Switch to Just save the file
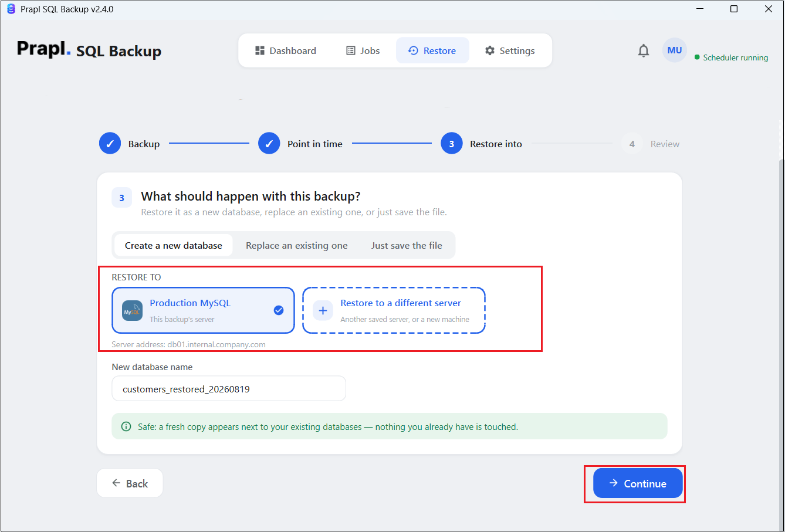 (x=407, y=245)
